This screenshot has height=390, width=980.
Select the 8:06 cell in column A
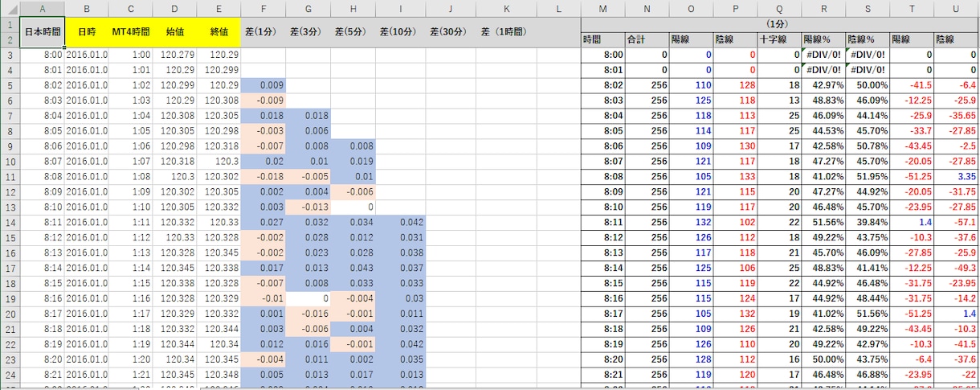pos(41,146)
